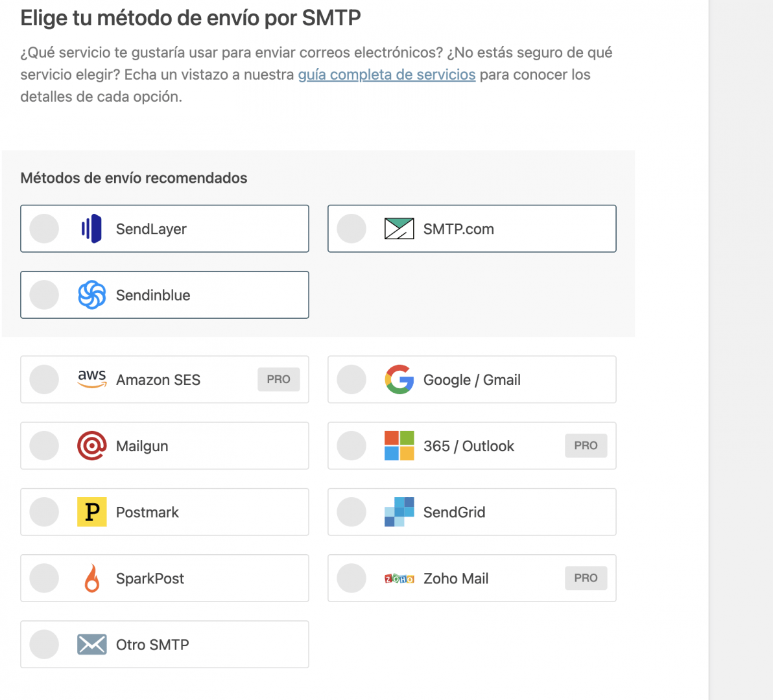Click the AWS logo for Amazon SES
Viewport: 773px width, 700px height.
click(x=91, y=379)
